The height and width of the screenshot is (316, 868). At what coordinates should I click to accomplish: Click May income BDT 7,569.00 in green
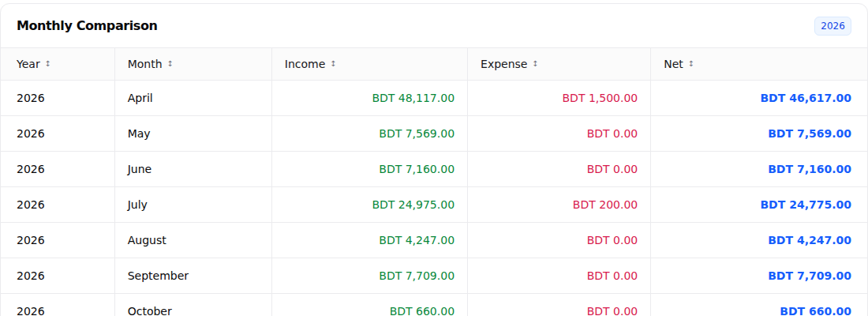(x=417, y=134)
